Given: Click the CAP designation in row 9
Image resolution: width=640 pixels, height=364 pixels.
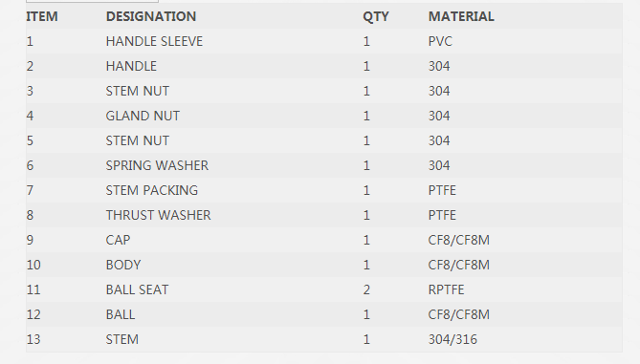Looking at the screenshot, I should coord(118,240).
